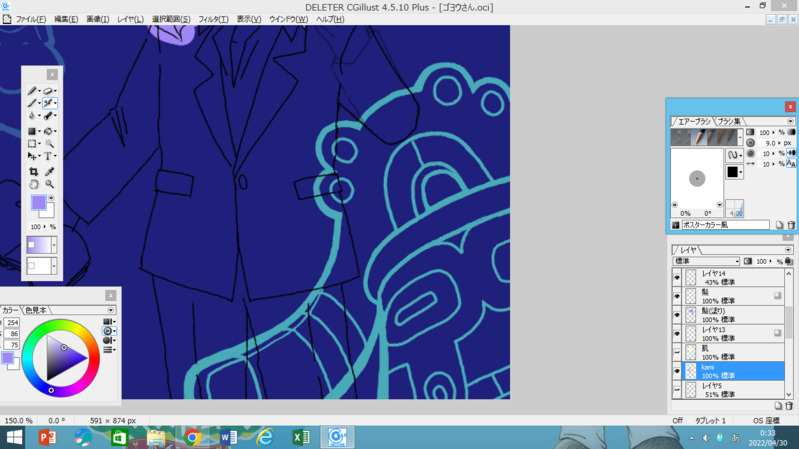Open the brush panel options menu arrow
The width and height of the screenshot is (799, 449).
790,121
